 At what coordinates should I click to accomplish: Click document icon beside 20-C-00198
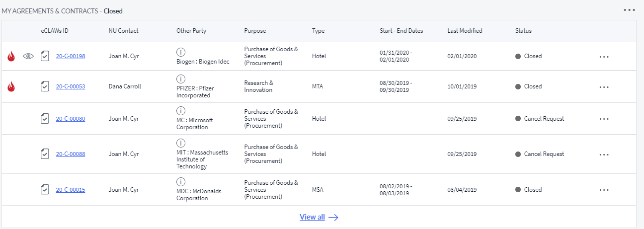45,56
